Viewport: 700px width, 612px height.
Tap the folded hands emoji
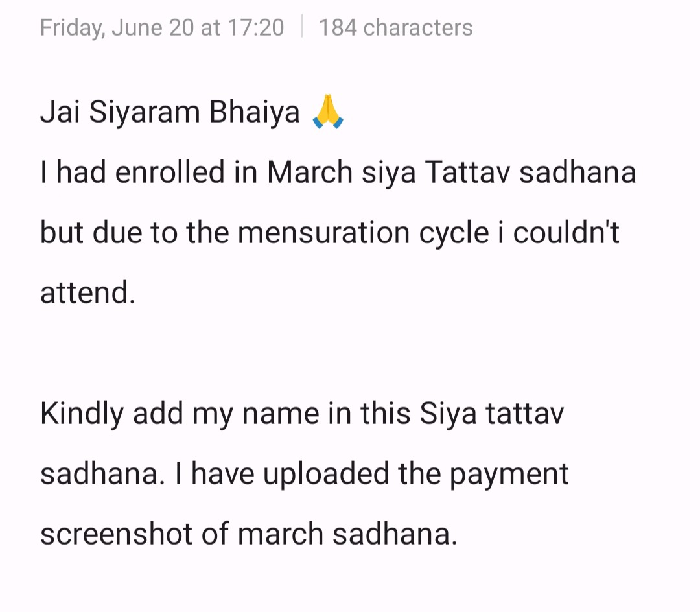coord(328,112)
